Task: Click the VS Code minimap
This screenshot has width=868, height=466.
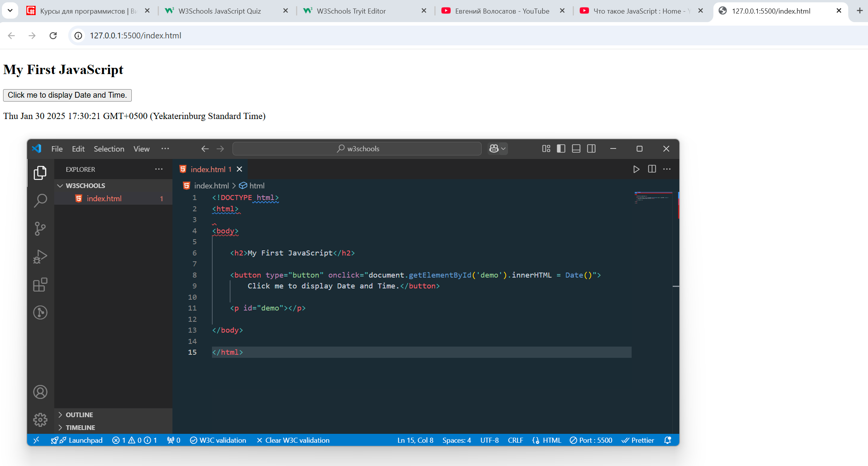Action: tap(653, 198)
